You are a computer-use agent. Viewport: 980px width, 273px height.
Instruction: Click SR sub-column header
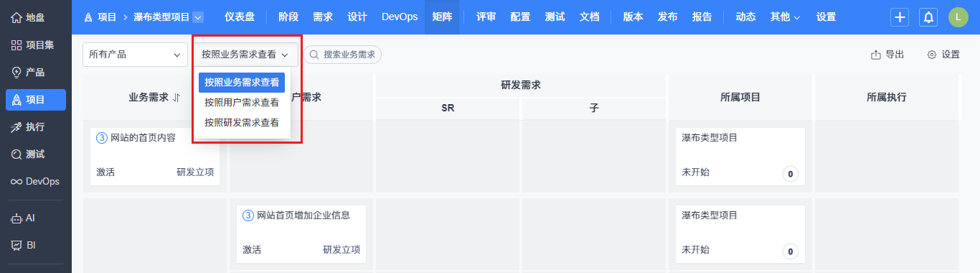448,108
